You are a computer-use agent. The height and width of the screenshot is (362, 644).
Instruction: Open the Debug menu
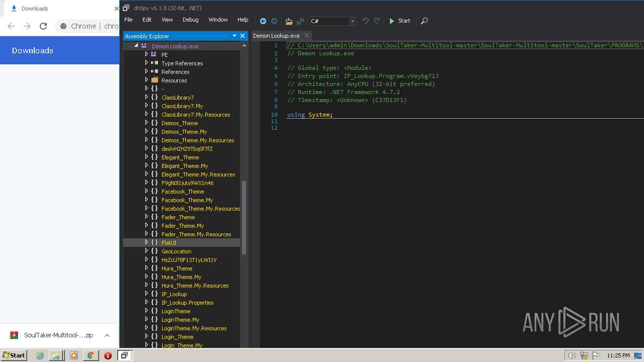coord(190,20)
